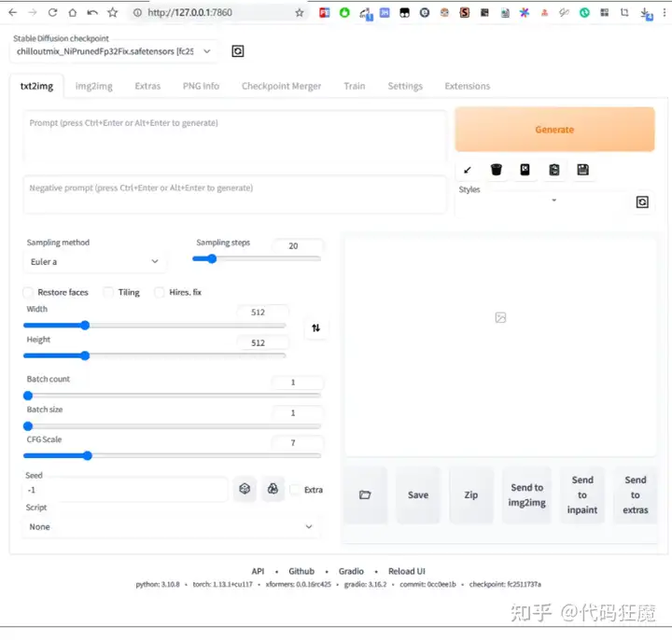Enable the Restore faces checkbox

point(28,293)
